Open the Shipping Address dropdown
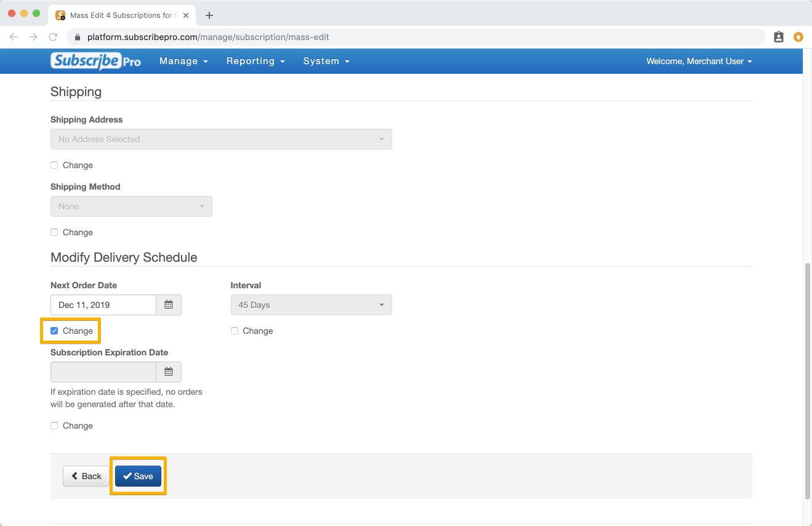Screen dimensions: 812x526 point(221,139)
